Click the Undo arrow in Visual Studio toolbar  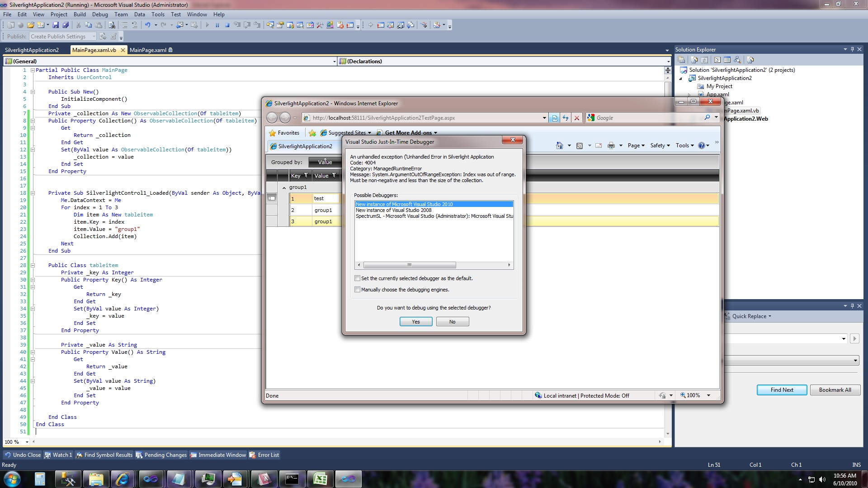coord(147,25)
